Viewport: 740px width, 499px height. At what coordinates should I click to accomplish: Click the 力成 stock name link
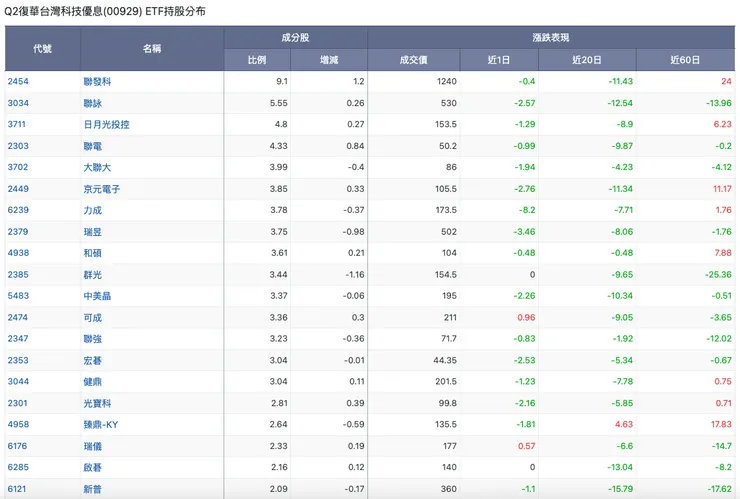92,210
